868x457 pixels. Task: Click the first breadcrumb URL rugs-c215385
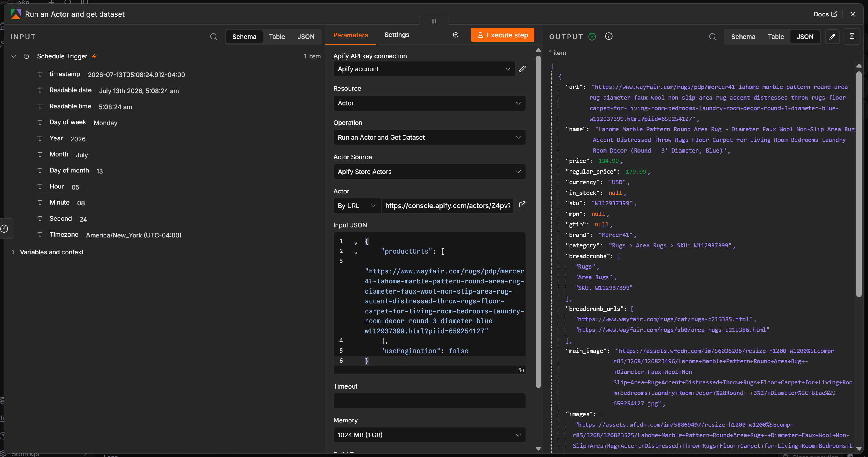(663, 319)
